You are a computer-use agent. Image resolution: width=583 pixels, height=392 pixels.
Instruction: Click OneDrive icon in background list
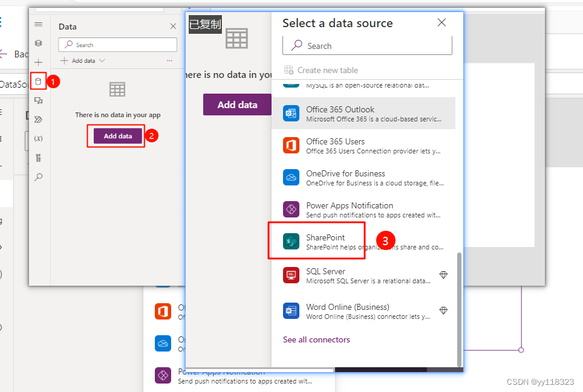point(163,343)
